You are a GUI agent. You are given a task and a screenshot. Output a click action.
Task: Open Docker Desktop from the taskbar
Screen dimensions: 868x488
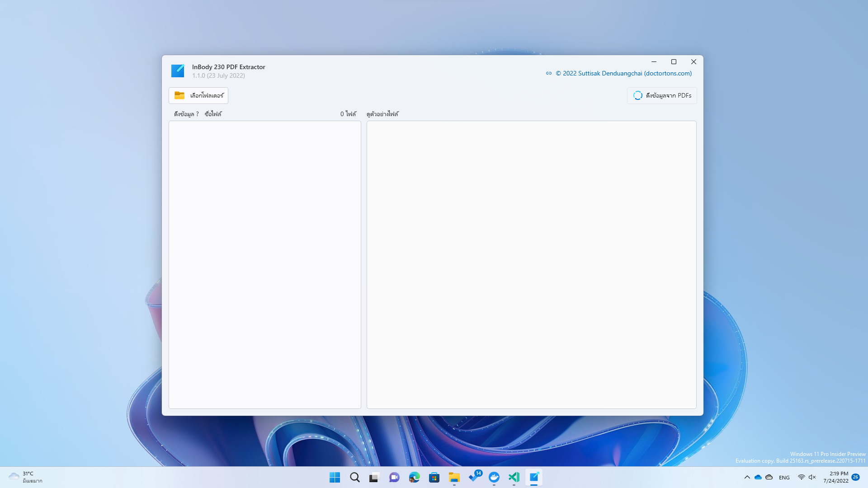494,477
